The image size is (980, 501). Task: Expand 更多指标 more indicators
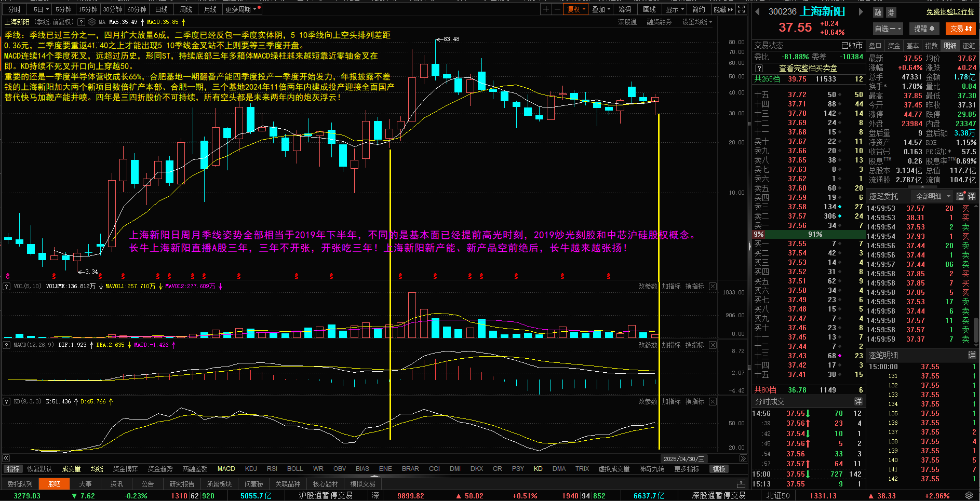point(687,469)
